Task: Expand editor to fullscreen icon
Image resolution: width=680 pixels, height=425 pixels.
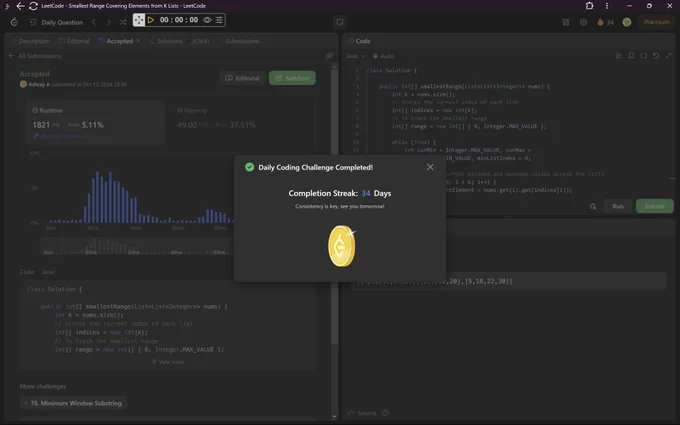Action: coord(668,56)
